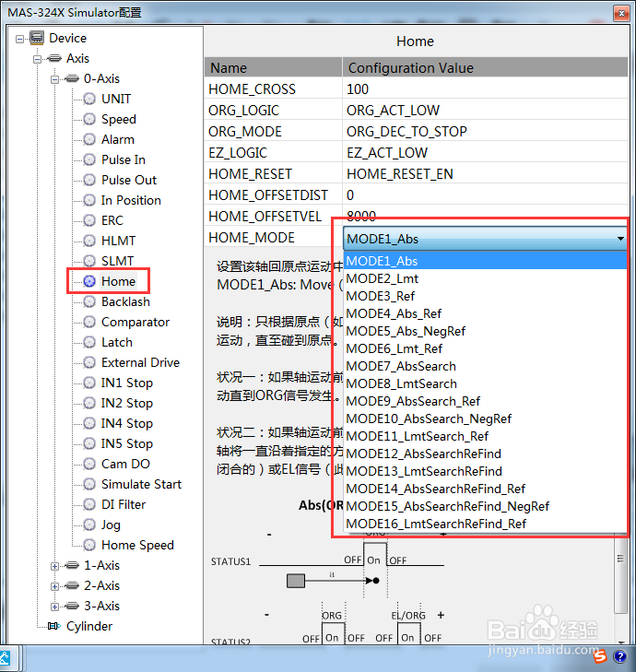Click the In Position gear icon
Image resolution: width=636 pixels, height=672 pixels.
tap(89, 200)
